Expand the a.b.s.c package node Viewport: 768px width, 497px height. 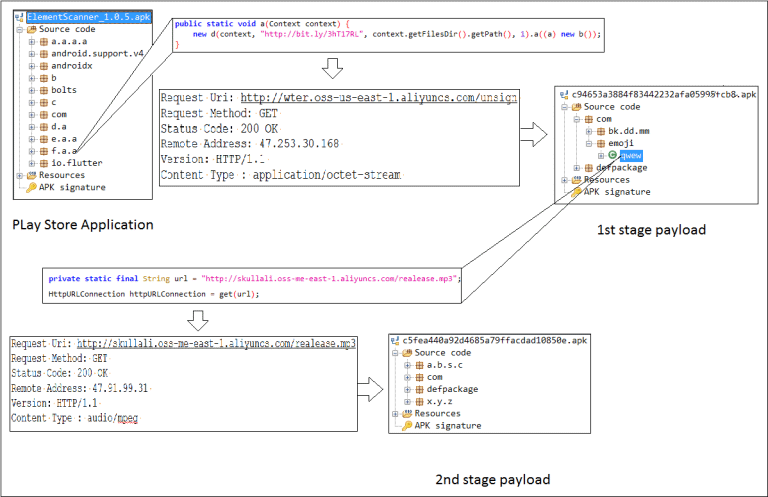[x=408, y=365]
